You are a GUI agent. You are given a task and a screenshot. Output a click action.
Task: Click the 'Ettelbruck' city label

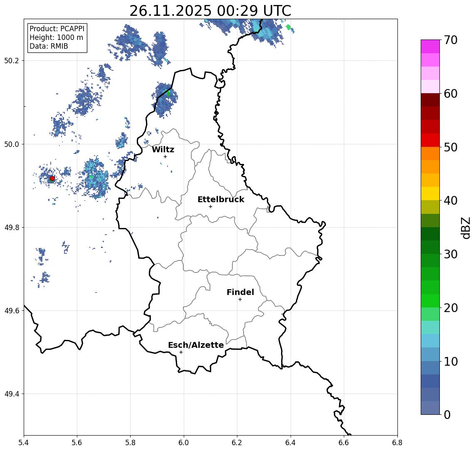(x=221, y=199)
